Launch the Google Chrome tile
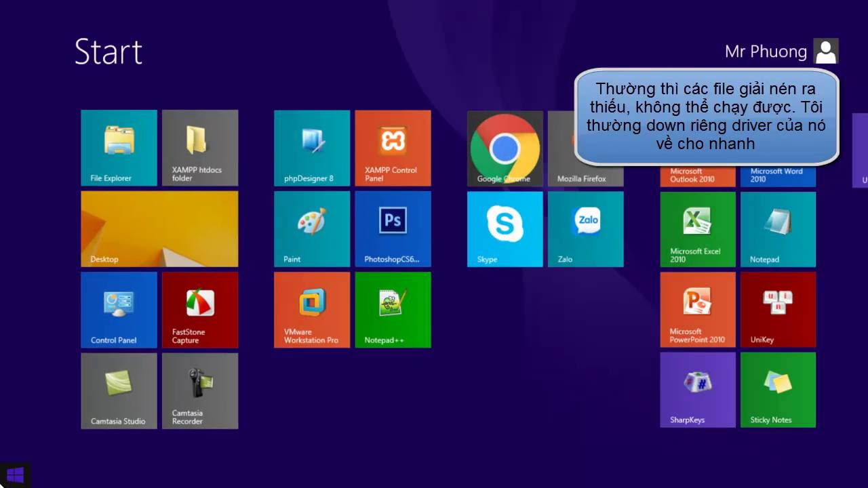 click(x=505, y=148)
